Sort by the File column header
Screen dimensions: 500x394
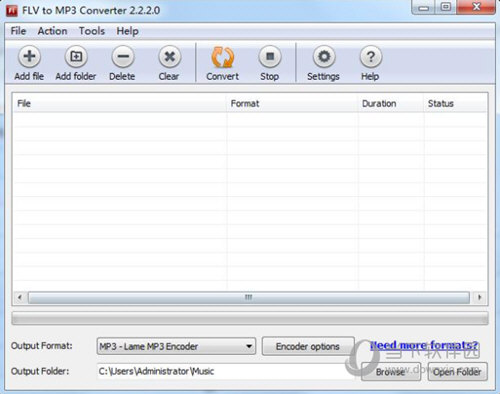click(x=120, y=104)
